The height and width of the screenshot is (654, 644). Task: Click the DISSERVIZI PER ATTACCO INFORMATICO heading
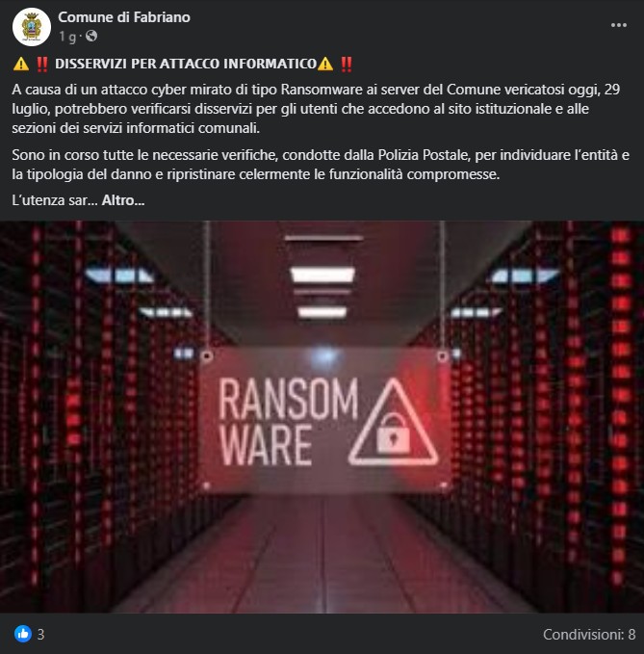(186, 64)
